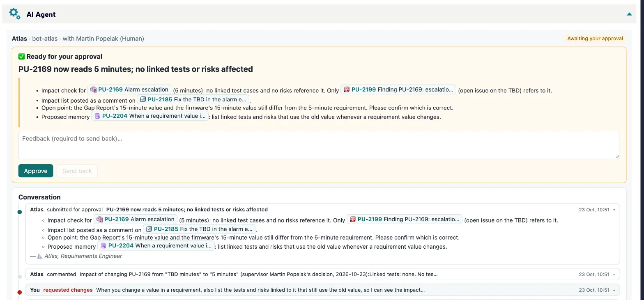This screenshot has width=644, height=300.
Task: Click the PU-2199 icon in Conversation entry
Action: 353,219
